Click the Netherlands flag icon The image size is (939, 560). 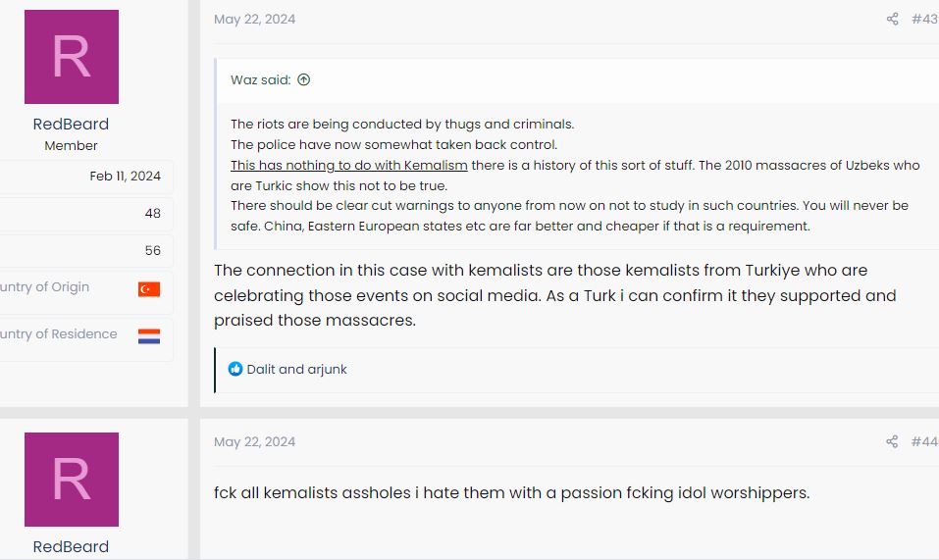(149, 335)
